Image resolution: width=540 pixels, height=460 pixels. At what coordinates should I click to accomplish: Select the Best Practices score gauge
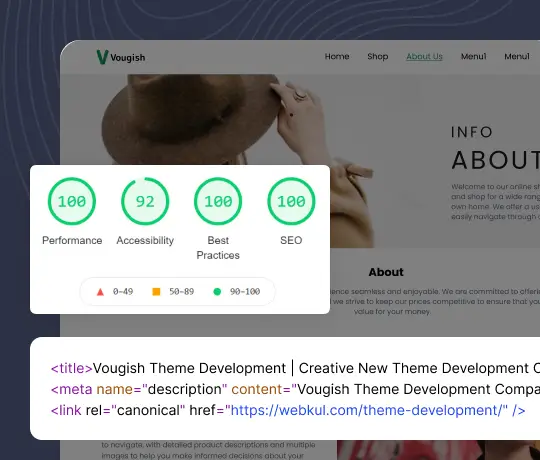(x=218, y=201)
